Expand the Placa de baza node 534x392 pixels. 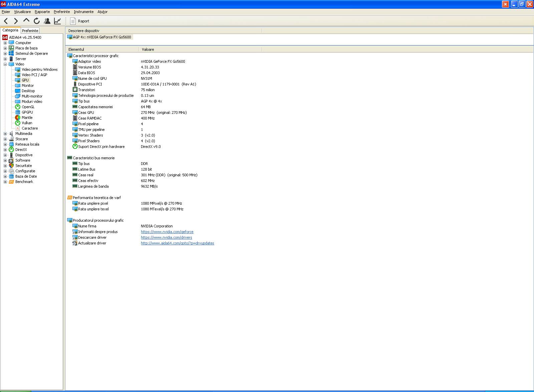click(x=5, y=48)
